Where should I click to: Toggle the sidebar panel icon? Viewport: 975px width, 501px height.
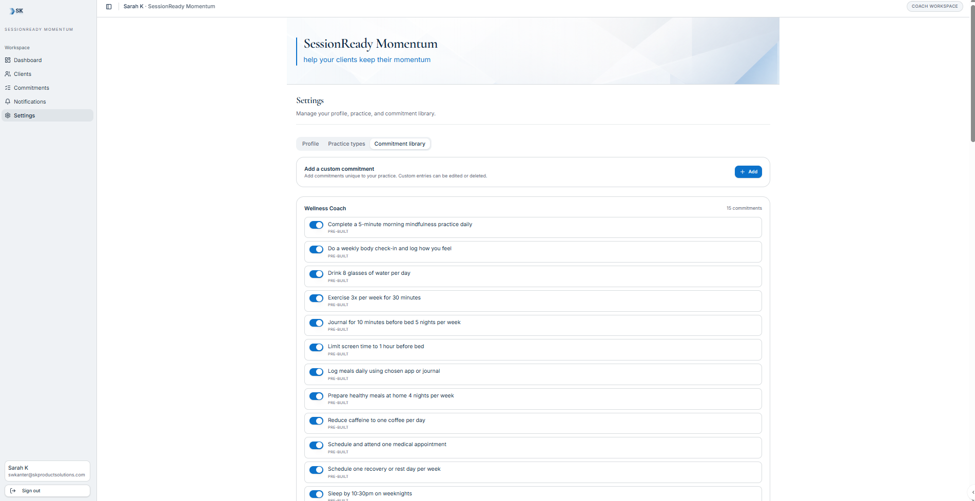tap(109, 6)
